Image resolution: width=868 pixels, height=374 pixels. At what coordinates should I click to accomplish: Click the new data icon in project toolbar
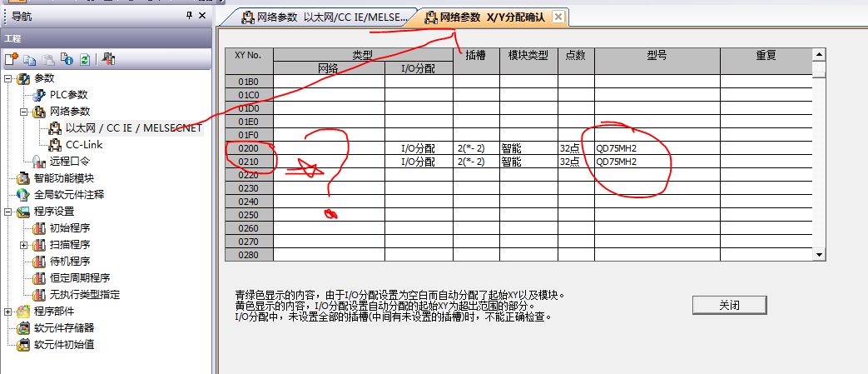coord(12,59)
